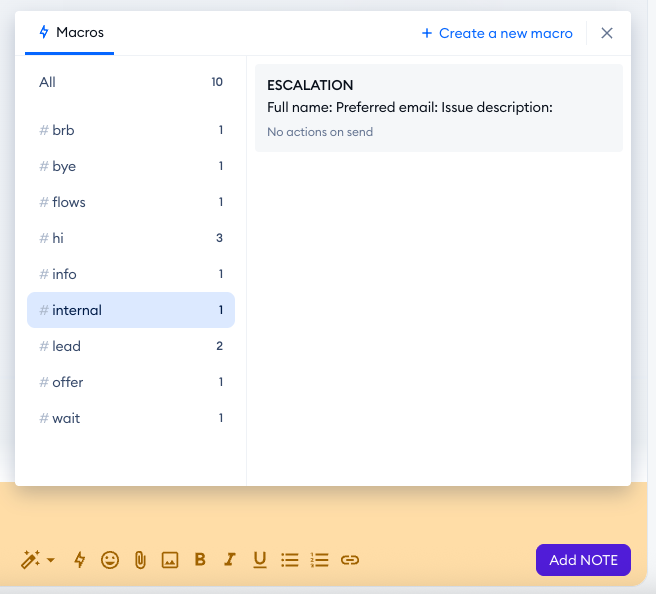Select the Macros tab
This screenshot has height=594, width=656.
(x=70, y=33)
